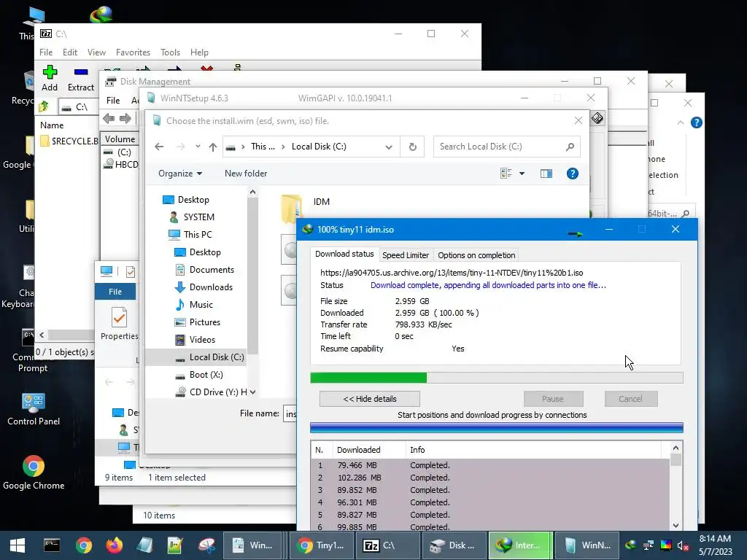Click the network tray icon
Image resolution: width=747 pixels, height=560 pixels.
click(x=649, y=545)
